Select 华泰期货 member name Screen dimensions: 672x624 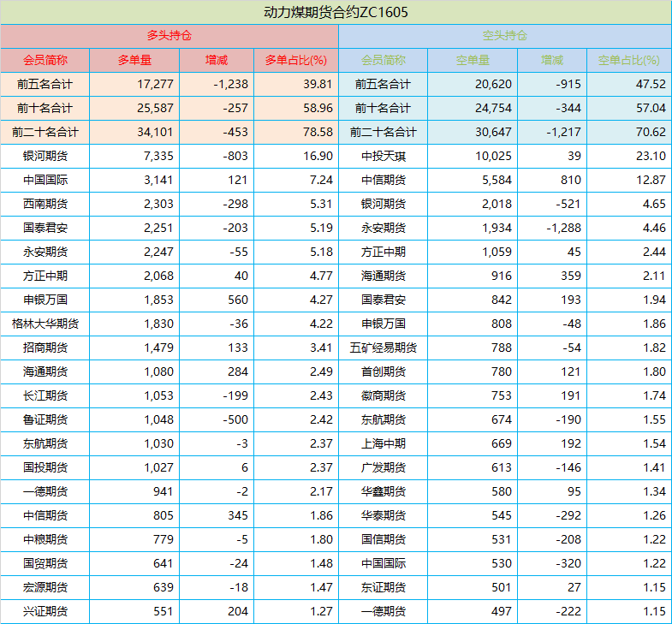[x=384, y=516]
